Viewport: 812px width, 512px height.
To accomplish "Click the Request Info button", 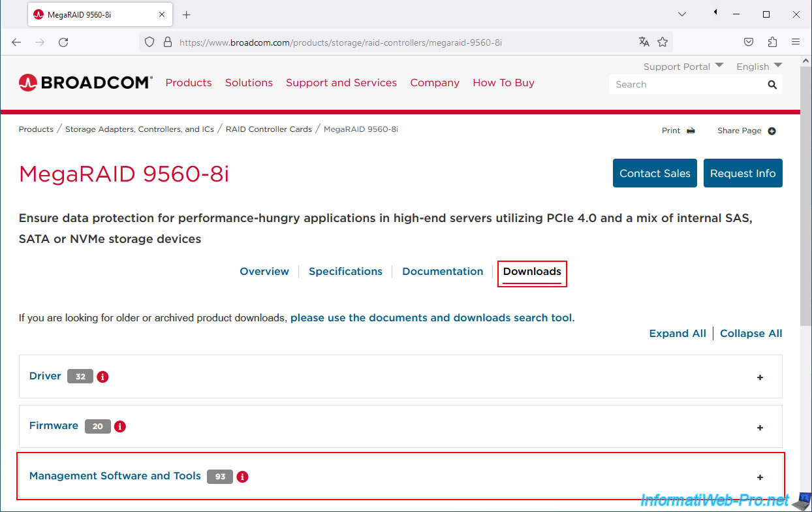I will (743, 173).
